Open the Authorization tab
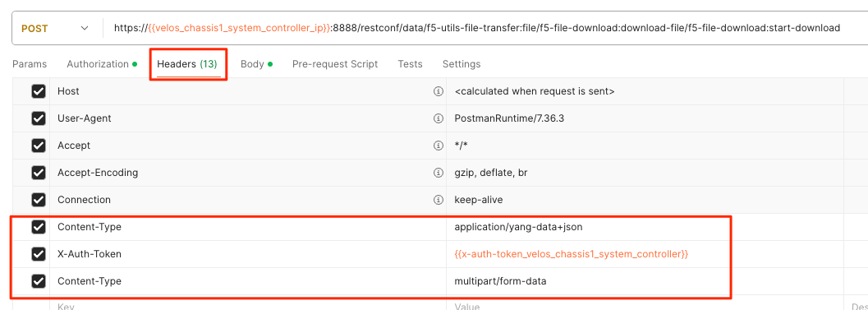868x310 pixels. tap(102, 64)
